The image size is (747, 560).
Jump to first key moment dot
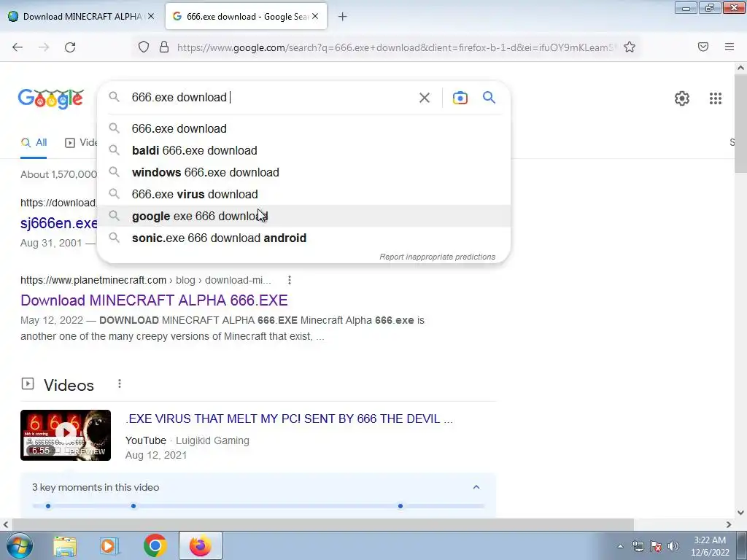click(48, 506)
